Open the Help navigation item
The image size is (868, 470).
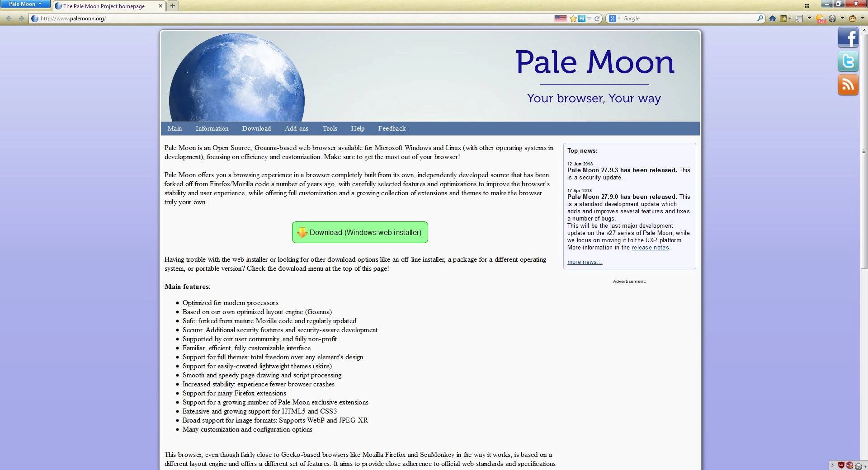(x=358, y=128)
